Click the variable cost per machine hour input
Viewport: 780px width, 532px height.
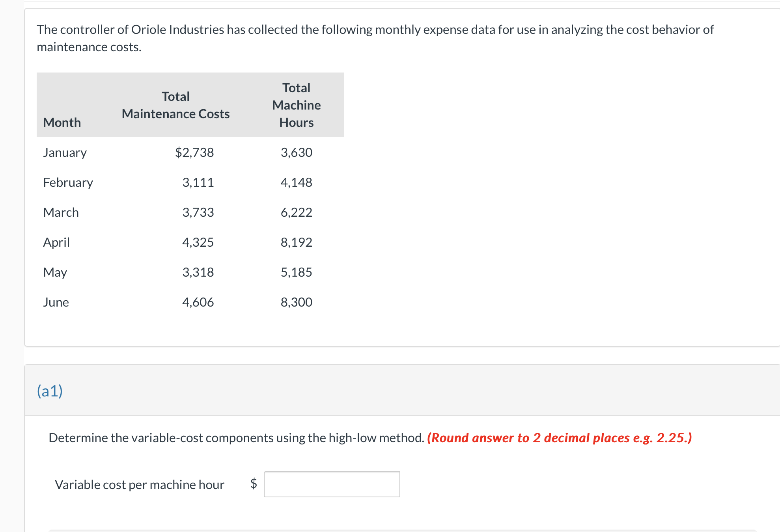[332, 484]
